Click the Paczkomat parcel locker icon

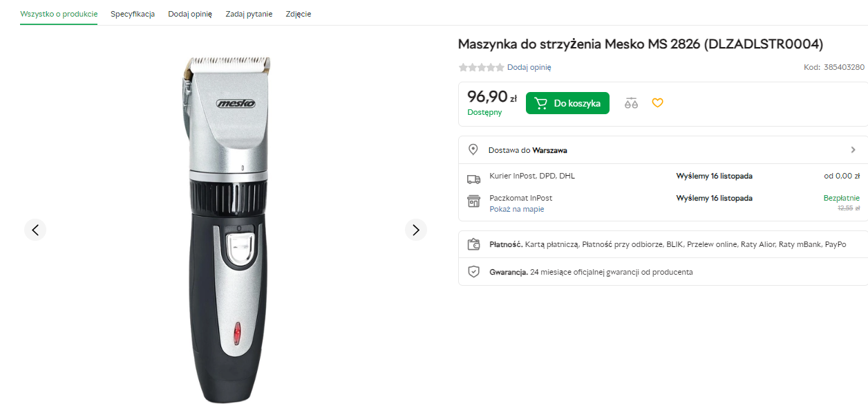click(x=473, y=201)
